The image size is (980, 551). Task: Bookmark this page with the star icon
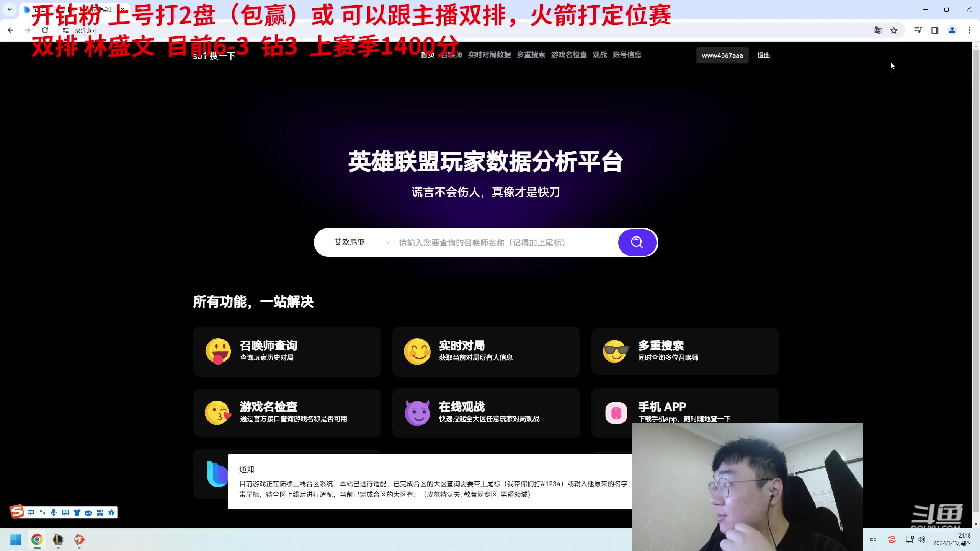click(x=894, y=30)
